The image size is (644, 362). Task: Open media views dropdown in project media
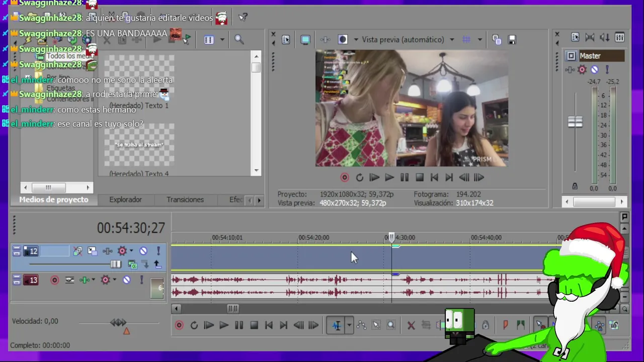coord(222,40)
